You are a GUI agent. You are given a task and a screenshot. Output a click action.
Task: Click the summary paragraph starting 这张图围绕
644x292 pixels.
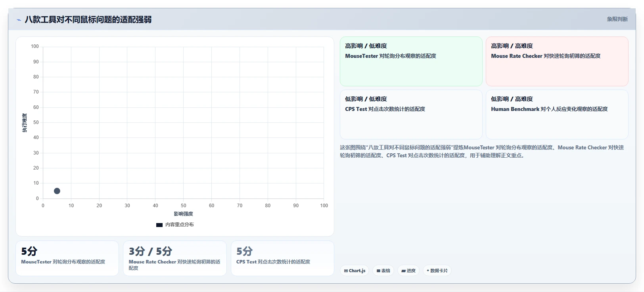tap(482, 151)
